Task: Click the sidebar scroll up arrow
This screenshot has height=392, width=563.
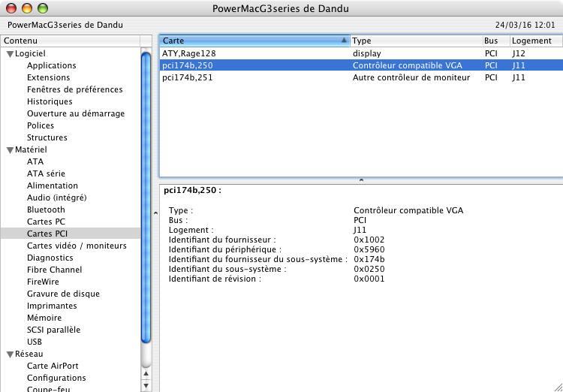Action: [146, 374]
